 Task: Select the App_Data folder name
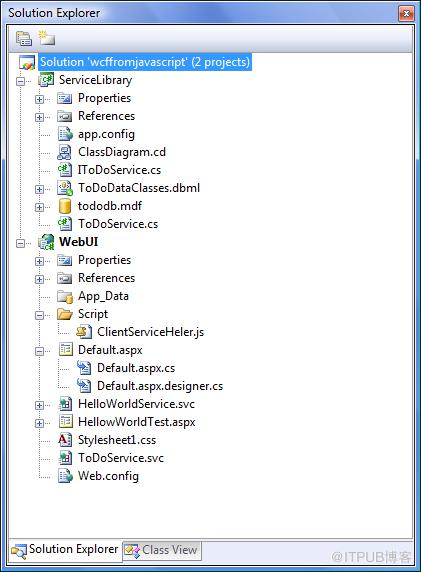(x=103, y=296)
